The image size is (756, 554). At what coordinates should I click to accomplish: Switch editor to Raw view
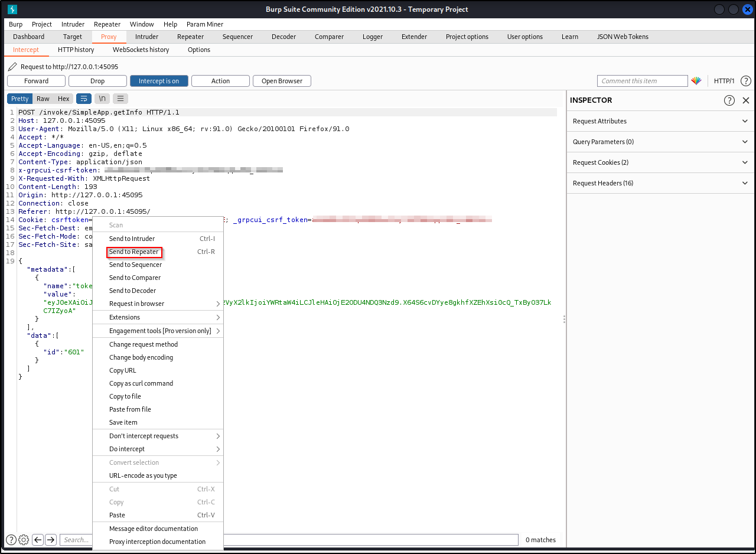coord(43,99)
